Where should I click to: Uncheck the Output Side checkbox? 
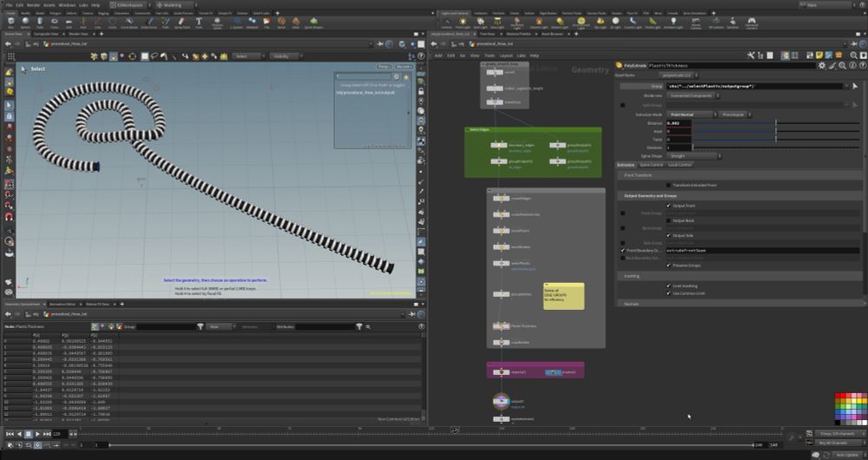point(668,235)
